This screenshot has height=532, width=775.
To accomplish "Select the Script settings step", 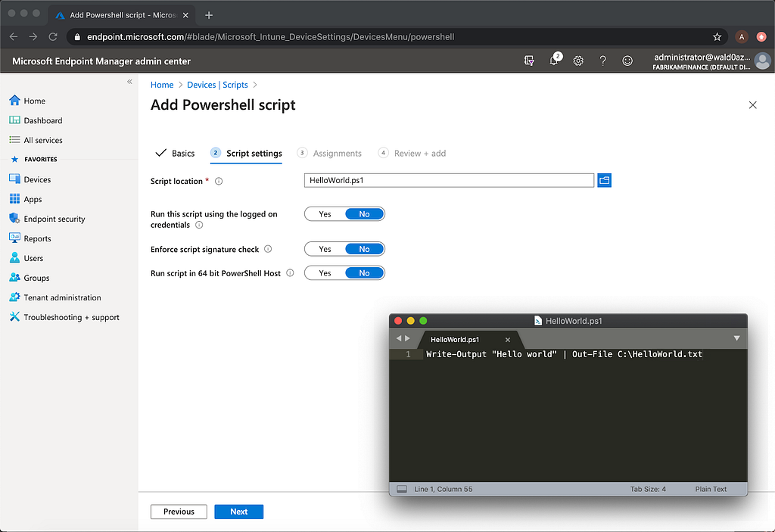I will [x=246, y=154].
